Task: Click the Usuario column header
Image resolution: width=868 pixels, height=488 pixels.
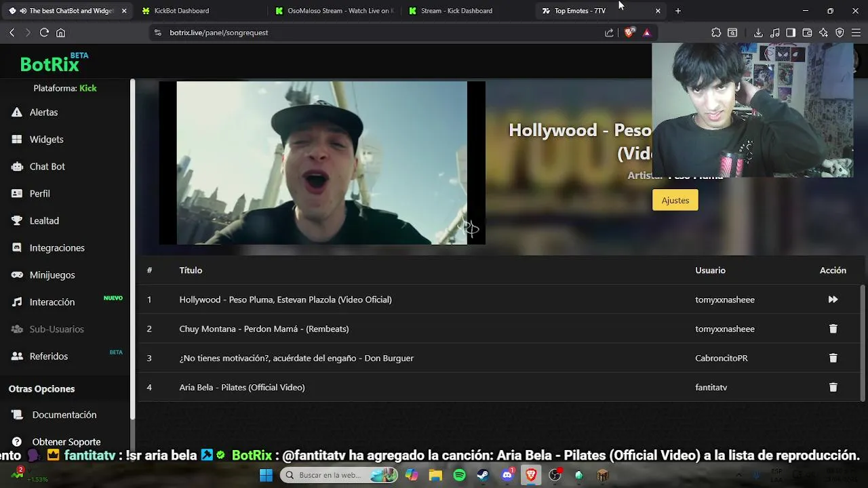Action: 710,270
